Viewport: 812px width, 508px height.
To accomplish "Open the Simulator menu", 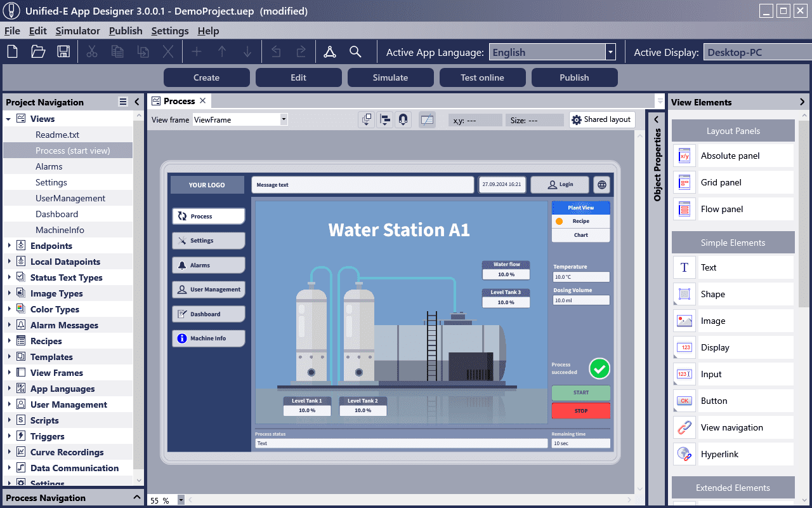I will point(77,30).
